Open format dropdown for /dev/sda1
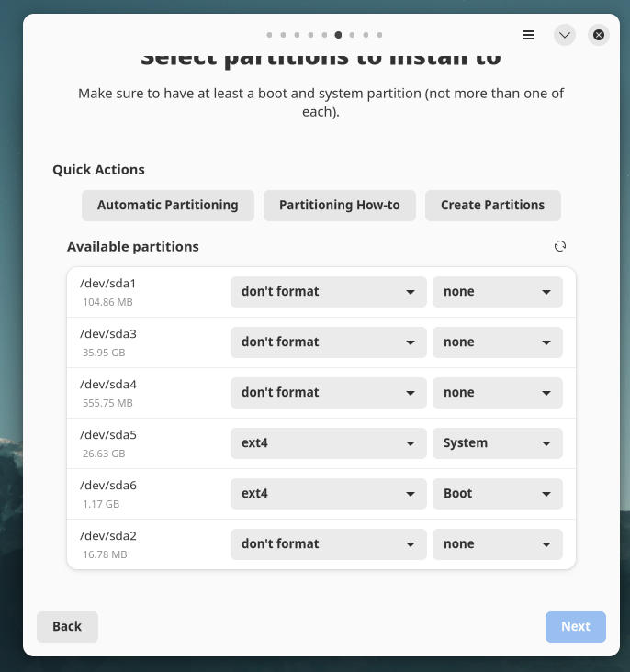Viewport: 630px width, 672px height. point(328,292)
